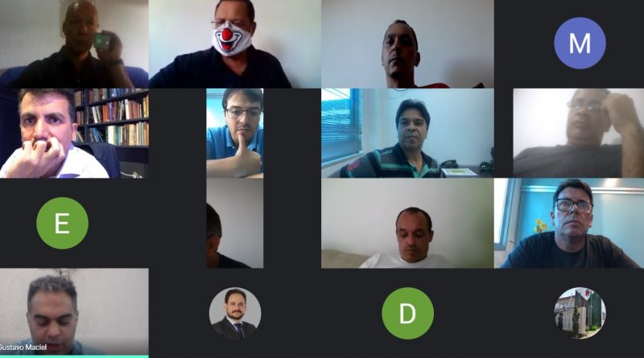Screen dimensions: 644x358
Task: Click the video of man holding phone
Action: pos(74,44)
